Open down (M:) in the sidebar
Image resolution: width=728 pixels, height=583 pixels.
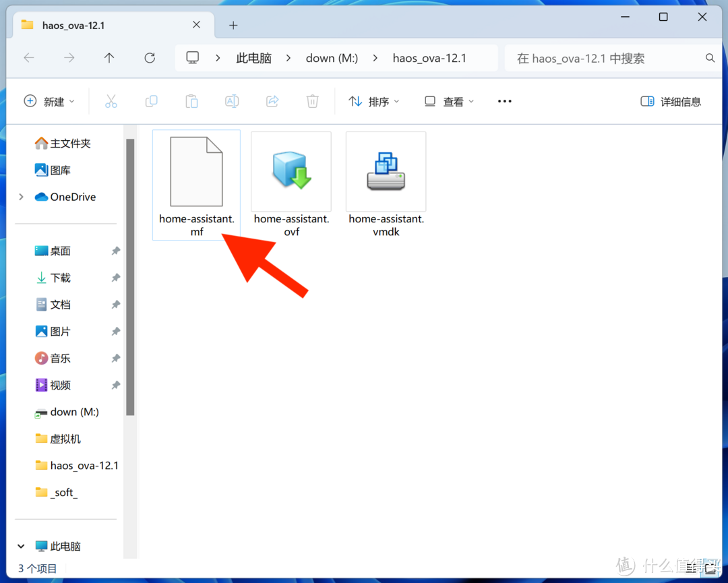coord(67,412)
